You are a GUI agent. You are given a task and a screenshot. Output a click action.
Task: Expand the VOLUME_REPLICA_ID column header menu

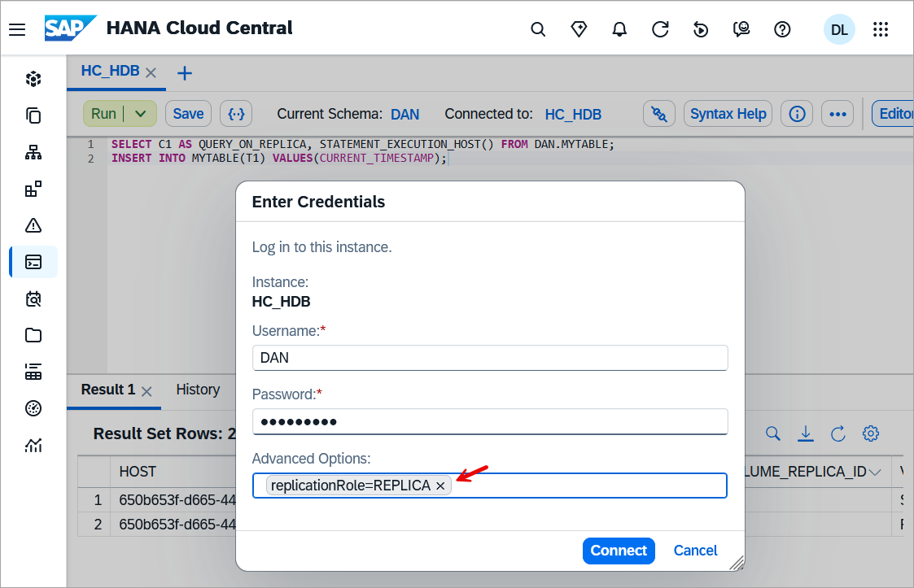tap(875, 472)
